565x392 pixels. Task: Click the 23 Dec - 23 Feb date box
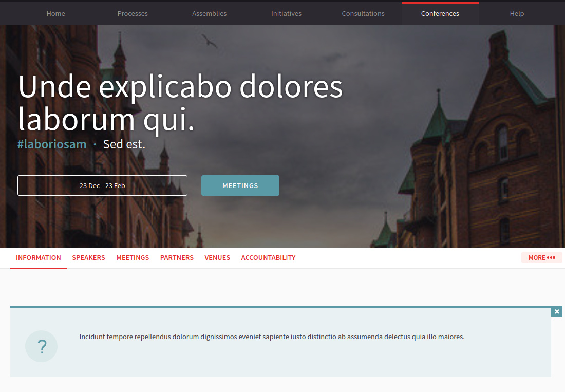[x=102, y=185]
